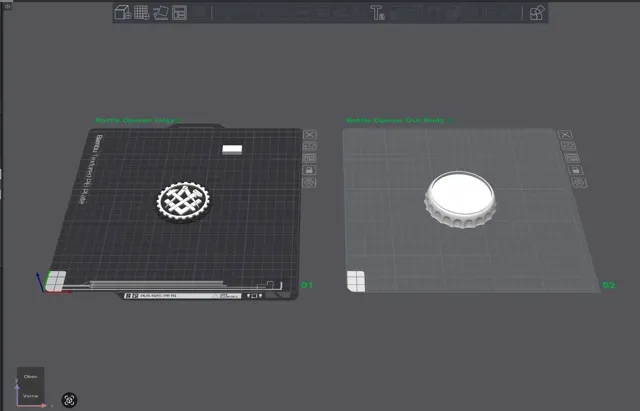640x411 pixels.
Task: Toggle the lock on plate 02
Action: tap(576, 170)
